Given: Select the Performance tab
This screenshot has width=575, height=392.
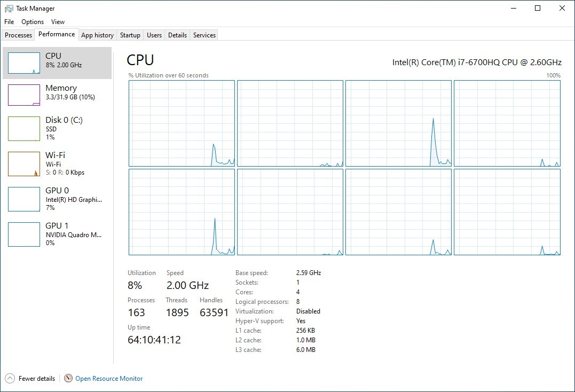Looking at the screenshot, I should click(57, 34).
